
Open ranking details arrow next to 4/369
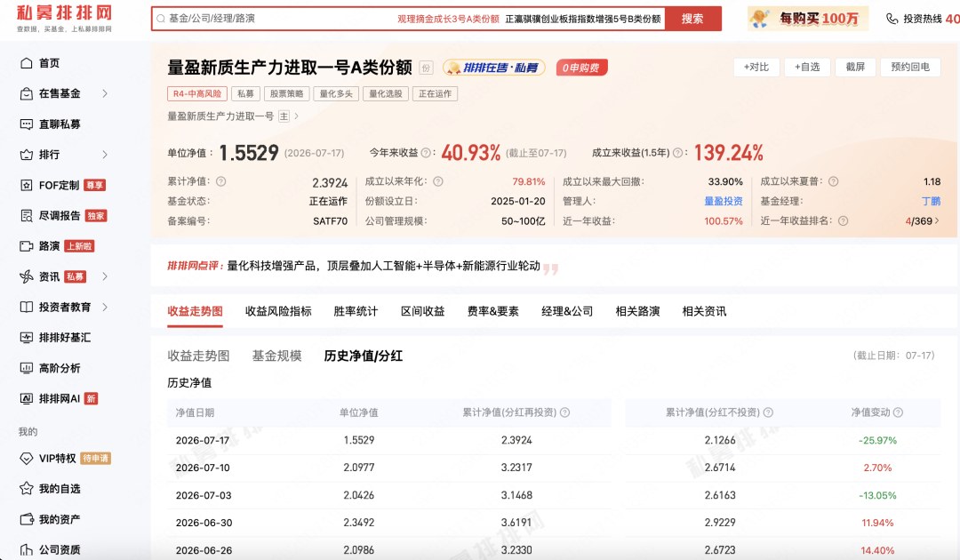tap(937, 221)
